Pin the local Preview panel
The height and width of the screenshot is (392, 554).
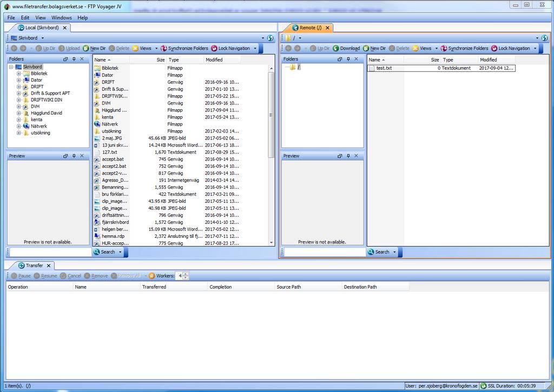coord(74,156)
